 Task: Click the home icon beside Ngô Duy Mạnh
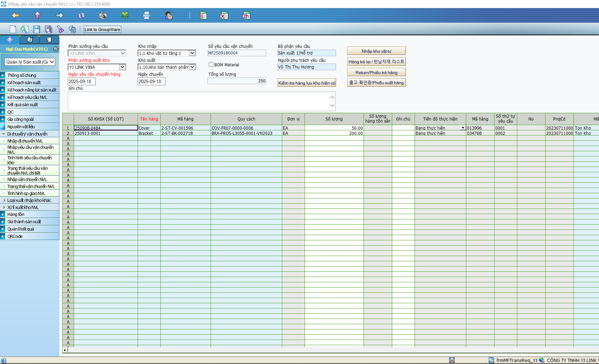point(55,49)
